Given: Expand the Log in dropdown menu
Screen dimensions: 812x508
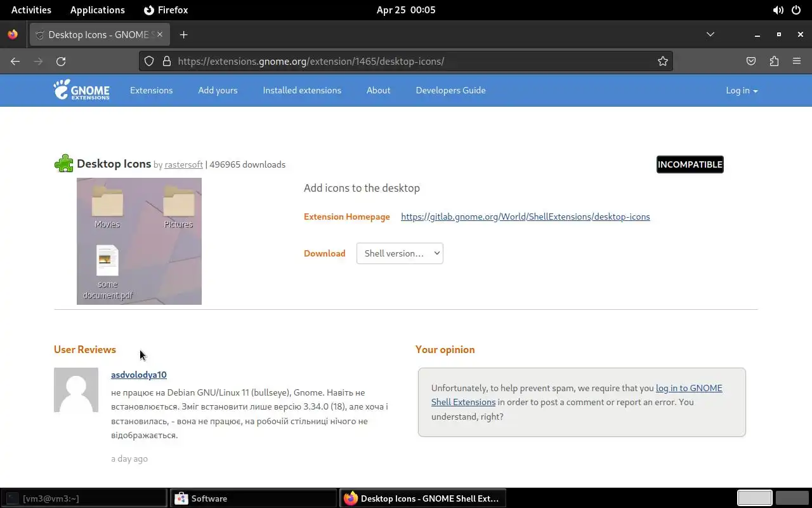Looking at the screenshot, I should (742, 90).
